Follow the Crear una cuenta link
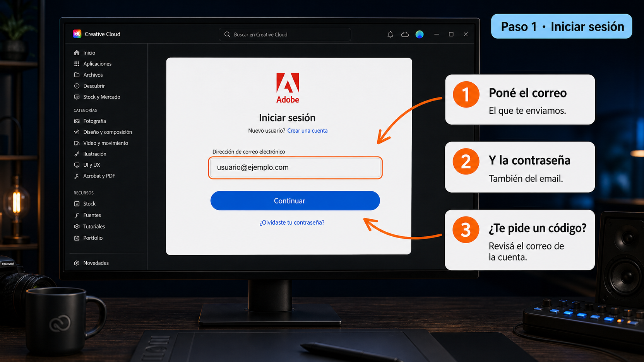 point(307,131)
